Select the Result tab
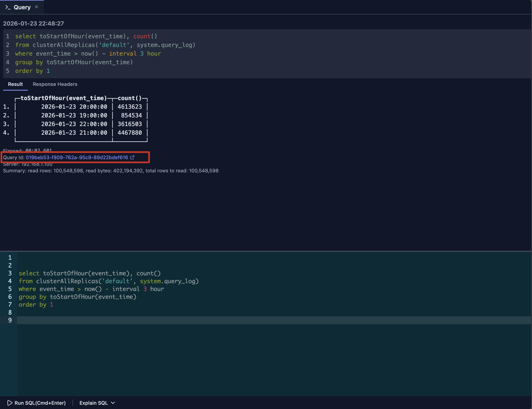Image resolution: width=532 pixels, height=409 pixels. (x=15, y=84)
